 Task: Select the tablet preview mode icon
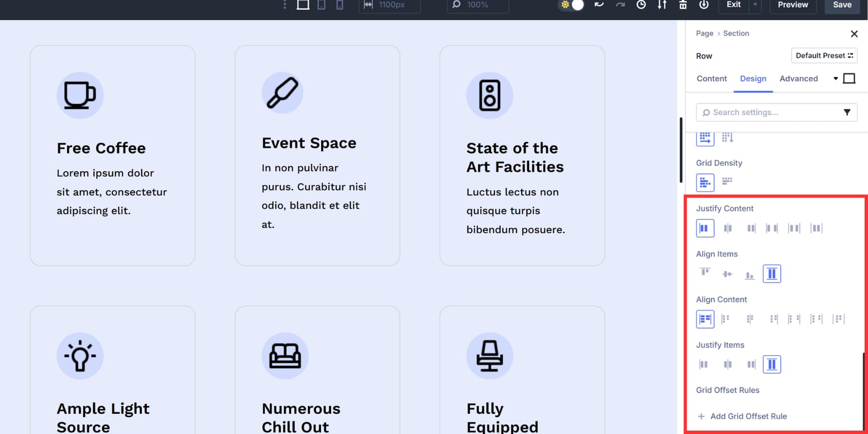321,5
